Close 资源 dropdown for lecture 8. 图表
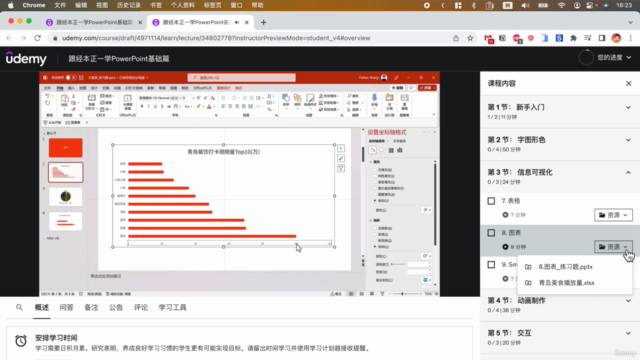The height and width of the screenshot is (360, 640). click(x=613, y=247)
